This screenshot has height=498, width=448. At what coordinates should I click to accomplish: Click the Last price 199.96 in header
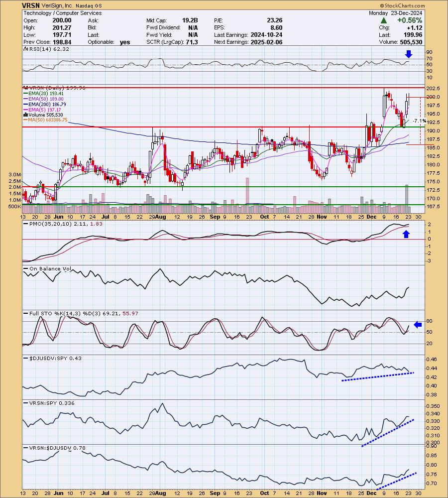coord(413,35)
